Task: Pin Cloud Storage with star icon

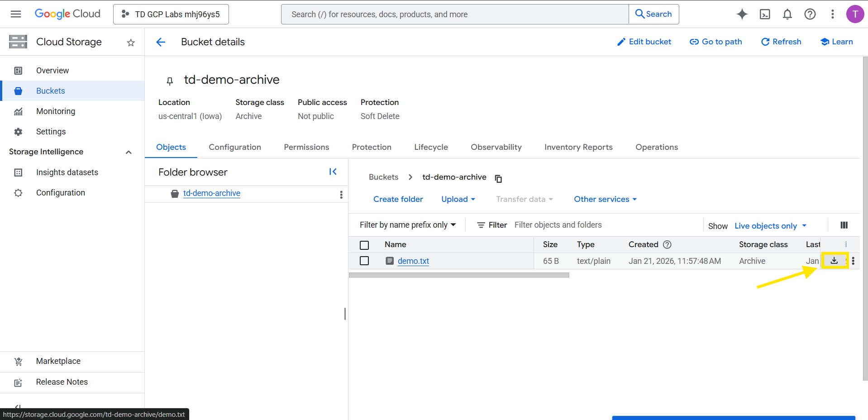Action: tap(131, 43)
